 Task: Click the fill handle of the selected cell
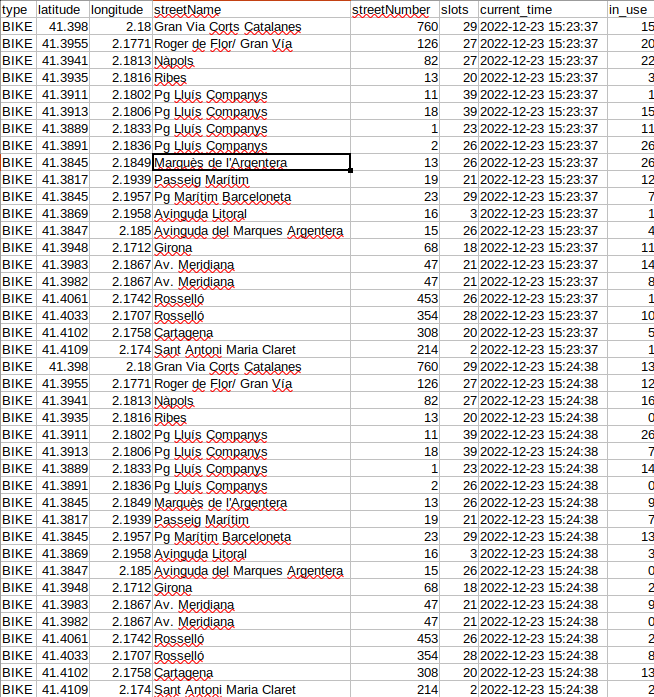pyautogui.click(x=350, y=171)
